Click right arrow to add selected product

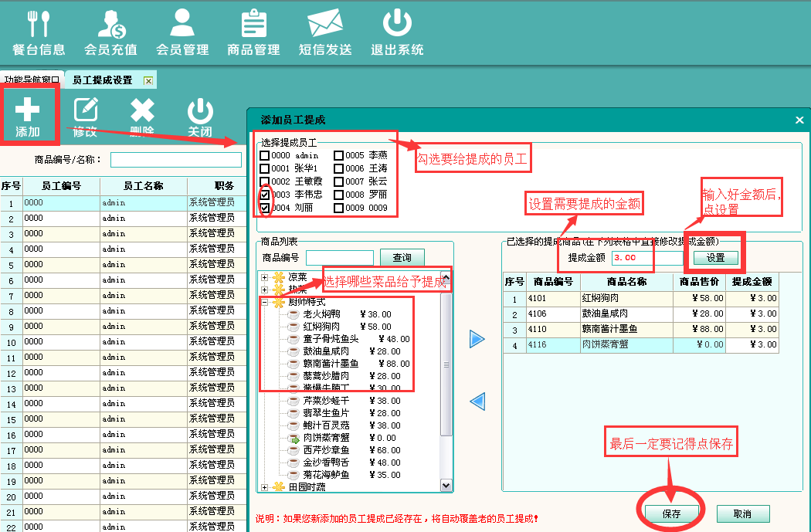tap(477, 339)
